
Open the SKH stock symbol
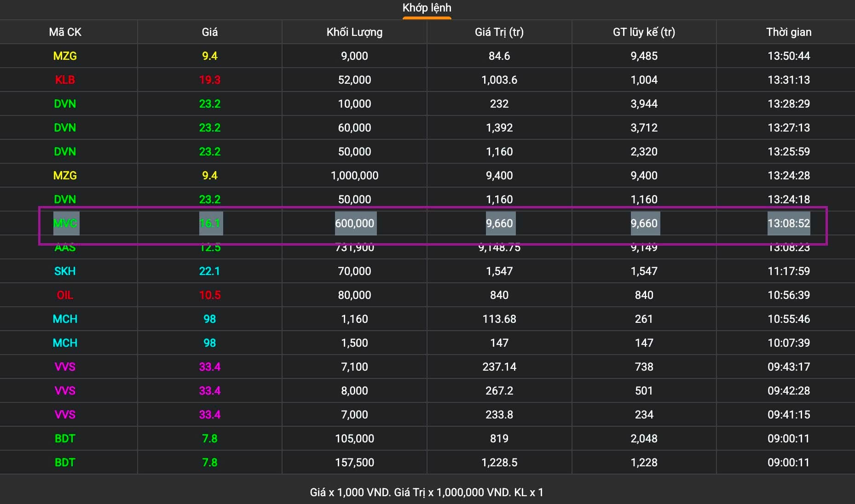coord(65,271)
